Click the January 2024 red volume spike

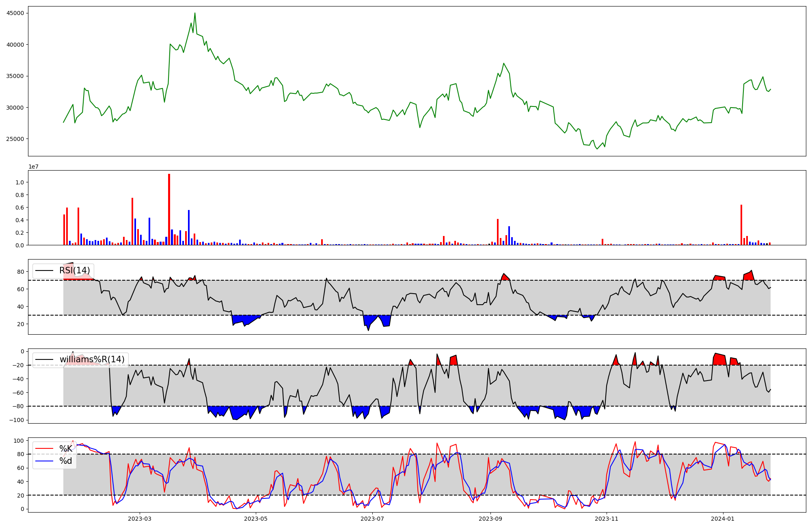(741, 225)
